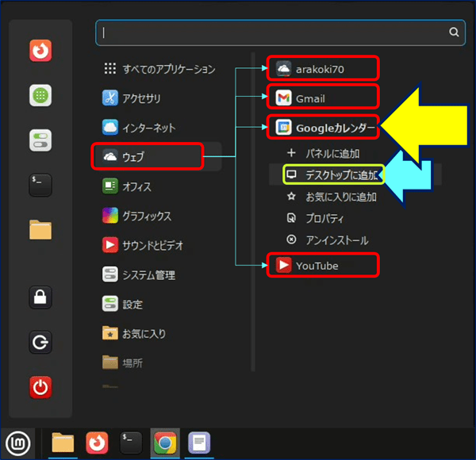
Task: Select the オフィス category
Action: (127, 186)
